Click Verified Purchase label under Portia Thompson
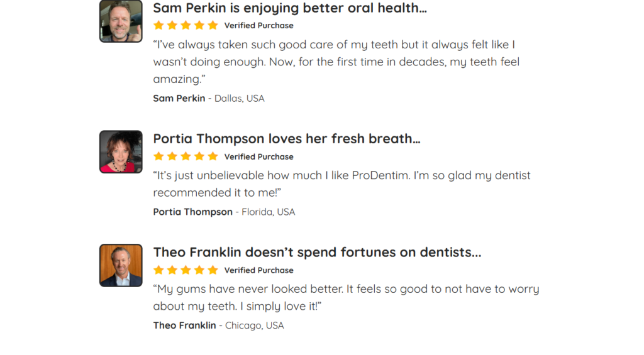Viewport: 644px width, 355px height. 258,157
